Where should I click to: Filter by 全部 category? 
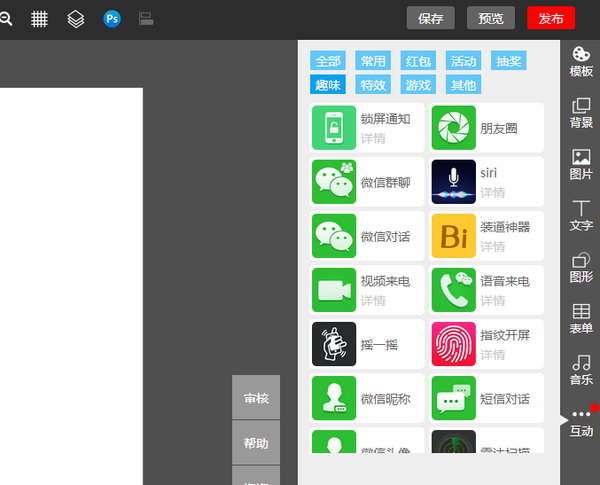pos(328,60)
